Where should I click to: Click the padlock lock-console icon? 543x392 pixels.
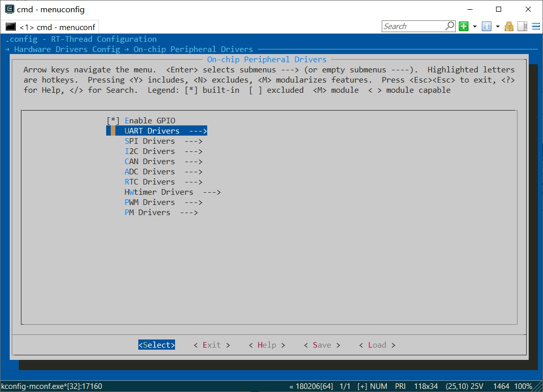click(509, 27)
